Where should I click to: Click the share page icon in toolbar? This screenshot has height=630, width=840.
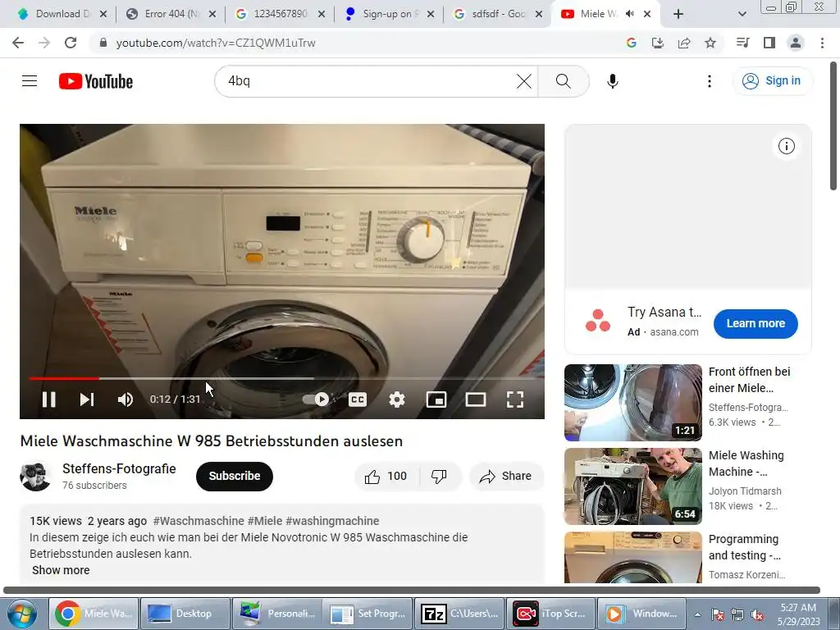pos(684,43)
